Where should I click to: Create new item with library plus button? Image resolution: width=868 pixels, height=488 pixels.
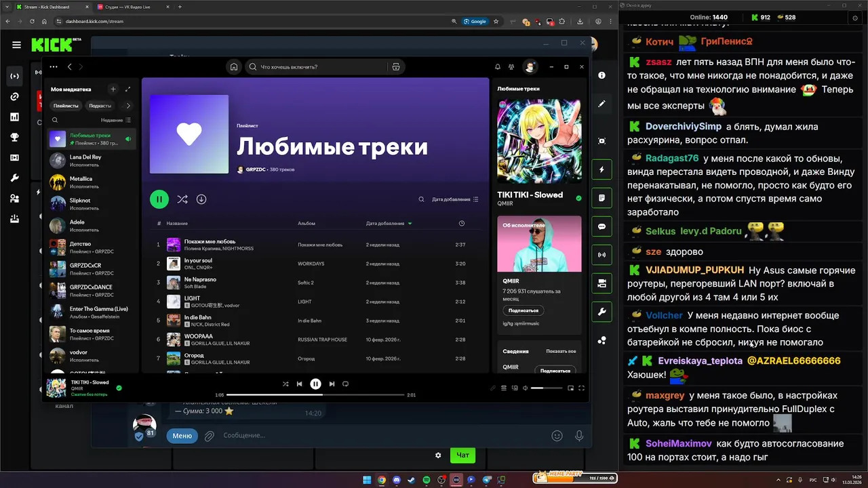[113, 89]
